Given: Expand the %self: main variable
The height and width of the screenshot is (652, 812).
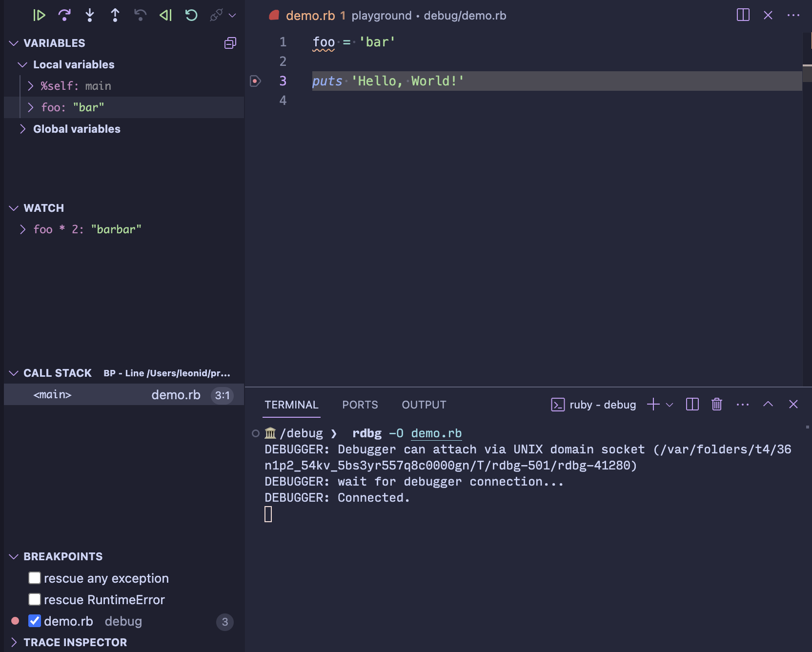Looking at the screenshot, I should coord(31,86).
